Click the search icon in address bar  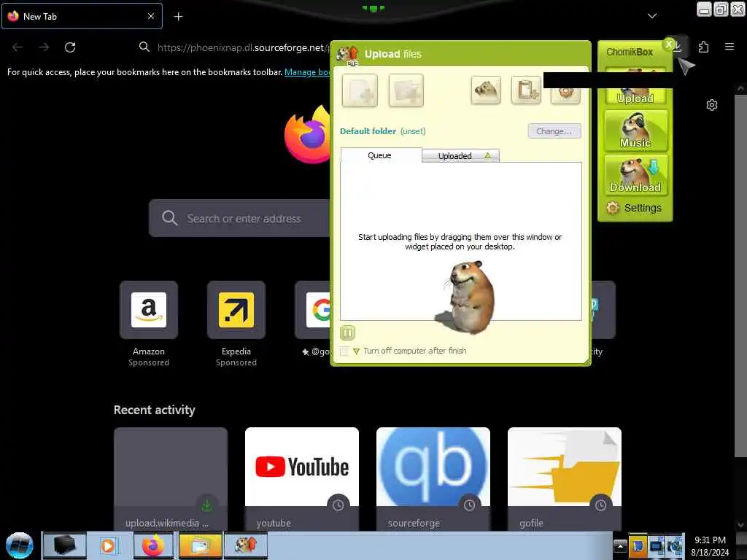click(144, 47)
